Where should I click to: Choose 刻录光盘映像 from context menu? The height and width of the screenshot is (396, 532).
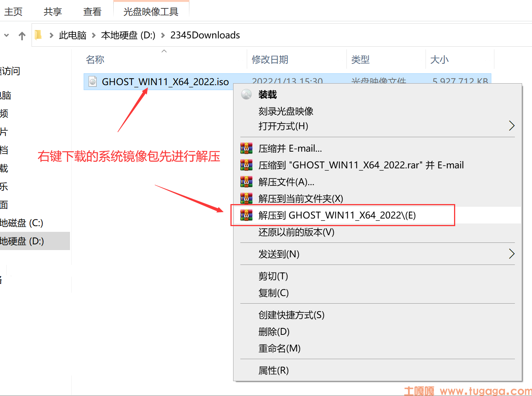[286, 111]
